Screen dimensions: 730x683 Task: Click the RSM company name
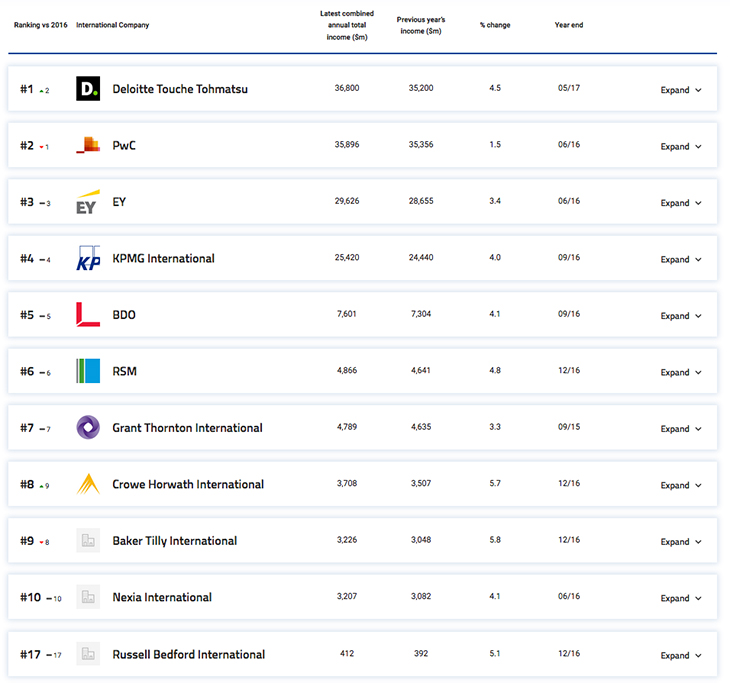tap(125, 371)
